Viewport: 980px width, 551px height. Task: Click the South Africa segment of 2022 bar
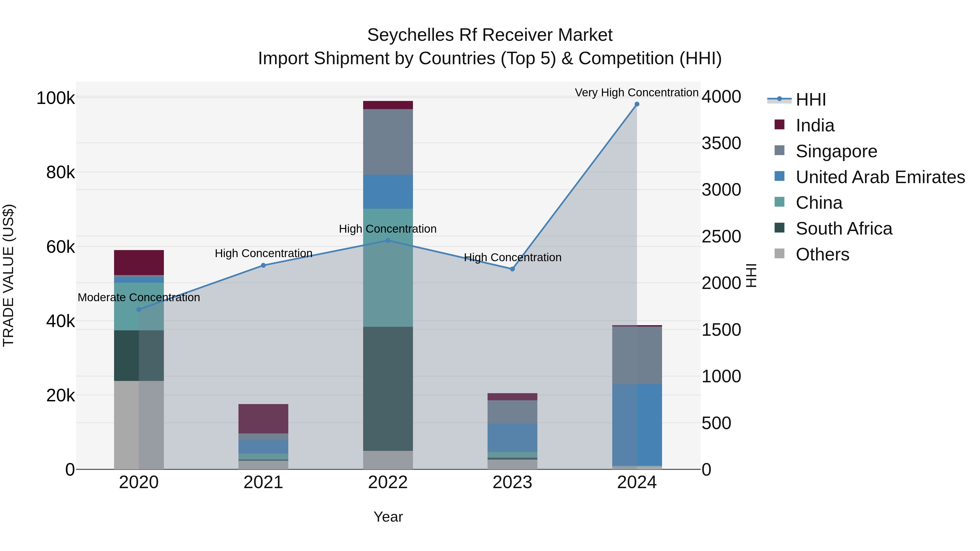coord(388,389)
